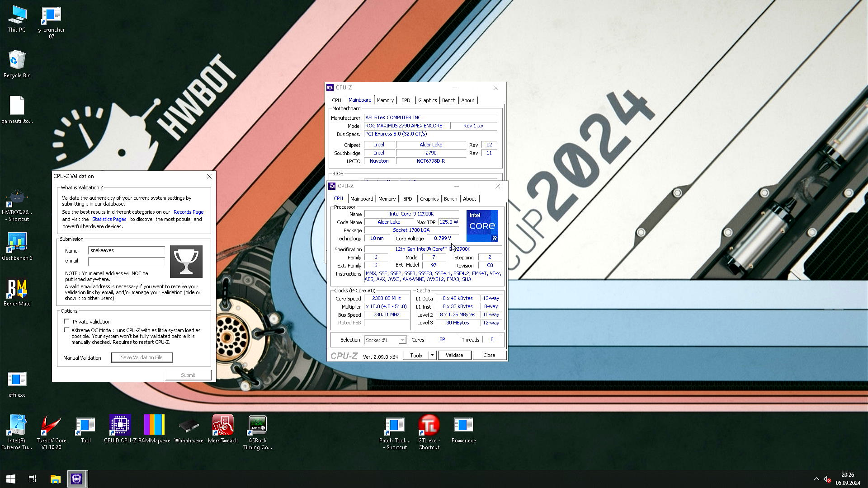The image size is (868, 488).
Task: Switch to Memory tab in front CPU-Z
Action: coord(387,199)
